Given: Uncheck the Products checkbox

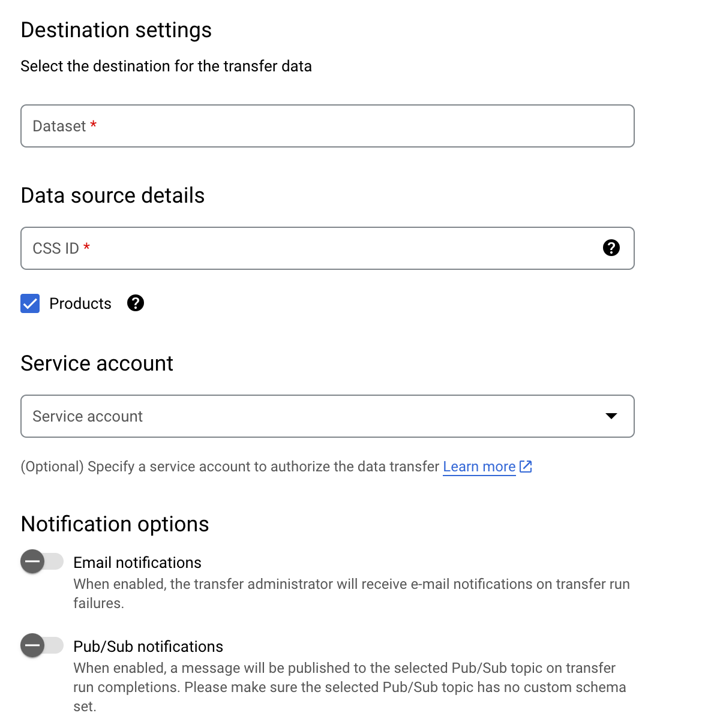Looking at the screenshot, I should [30, 303].
